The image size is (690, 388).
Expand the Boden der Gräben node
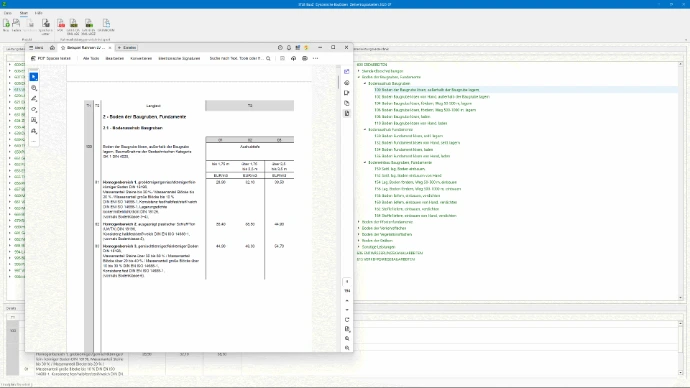coord(359,241)
